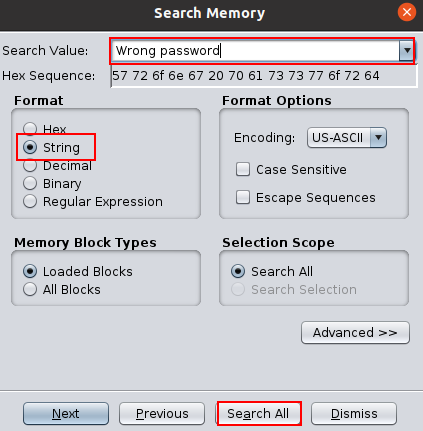
Task: Open the Encoding US-ASCII dropdown
Action: (347, 137)
